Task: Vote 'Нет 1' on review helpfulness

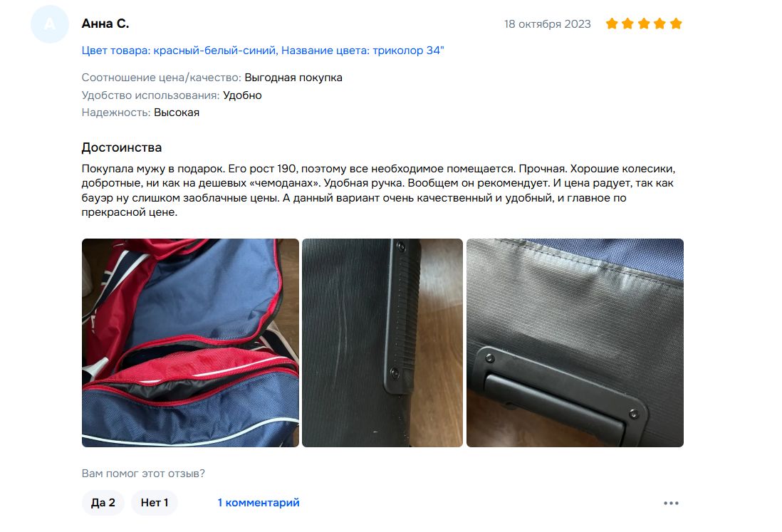Action: pyautogui.click(x=154, y=503)
